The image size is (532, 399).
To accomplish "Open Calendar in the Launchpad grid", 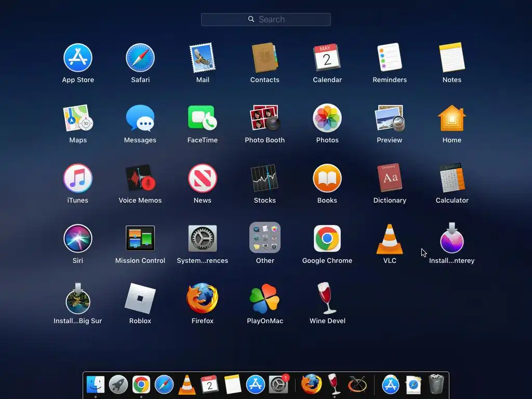I will tap(327, 58).
